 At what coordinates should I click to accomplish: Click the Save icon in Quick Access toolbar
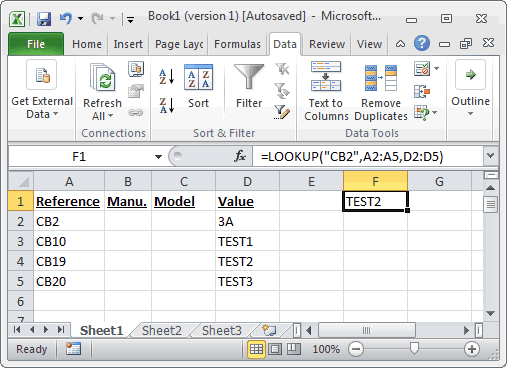(44, 19)
